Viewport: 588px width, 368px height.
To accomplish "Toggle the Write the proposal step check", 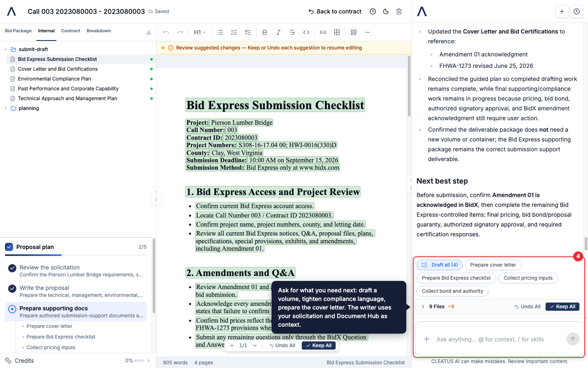I will click(12, 289).
